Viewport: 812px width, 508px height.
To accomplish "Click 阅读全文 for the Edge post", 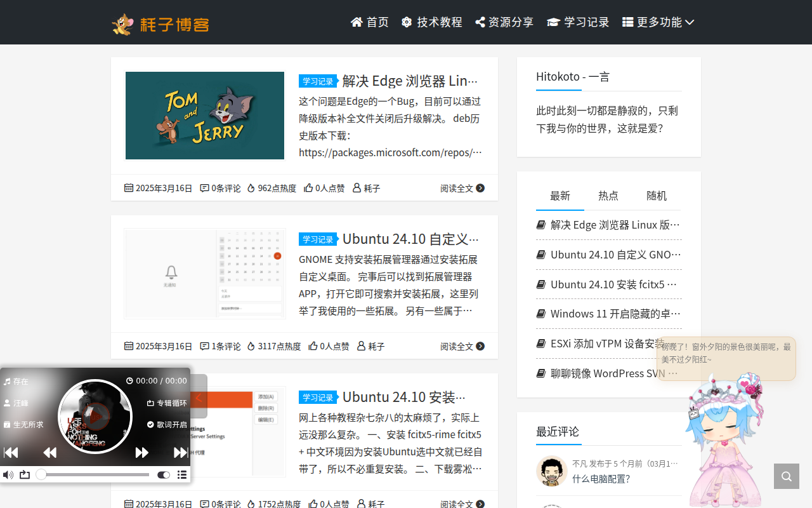I will (462, 188).
